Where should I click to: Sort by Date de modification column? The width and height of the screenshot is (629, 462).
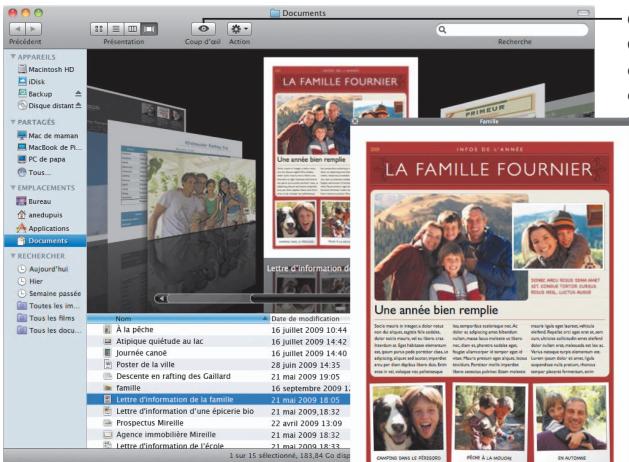[x=310, y=318]
